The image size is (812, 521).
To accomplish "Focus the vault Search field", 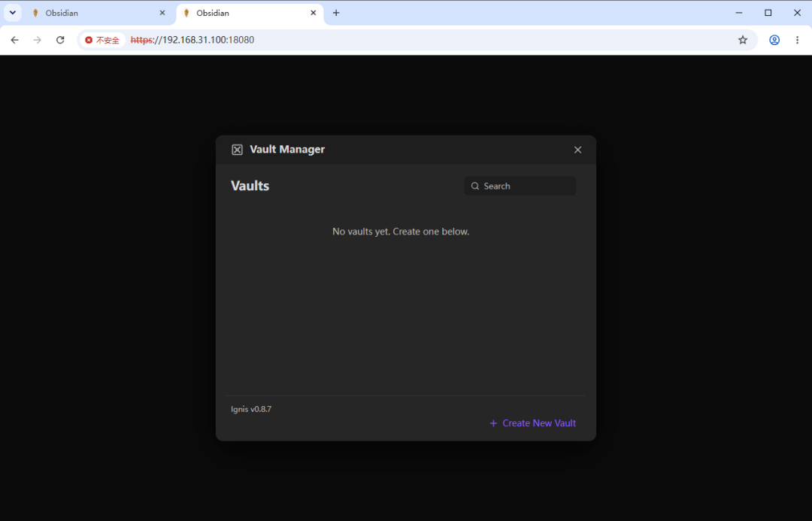I will (520, 186).
